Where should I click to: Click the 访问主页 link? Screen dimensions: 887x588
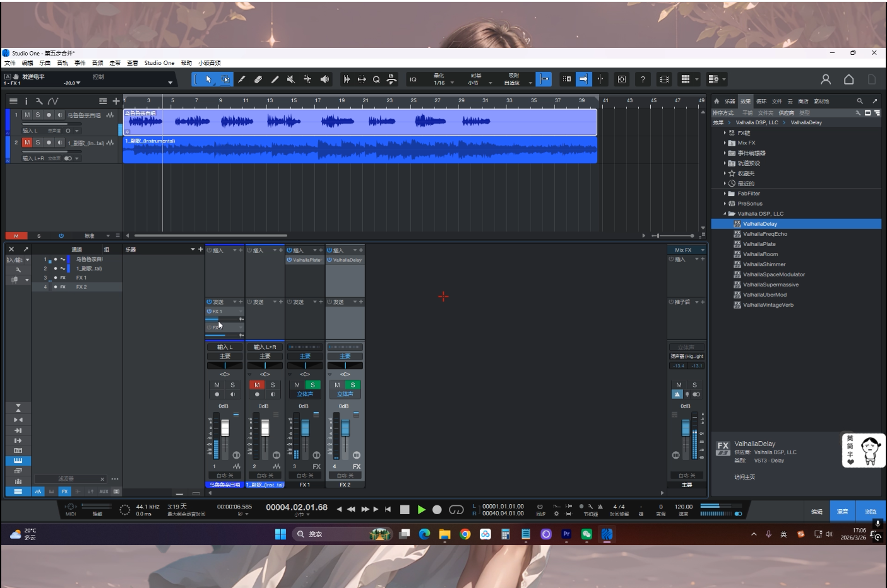pos(744,477)
